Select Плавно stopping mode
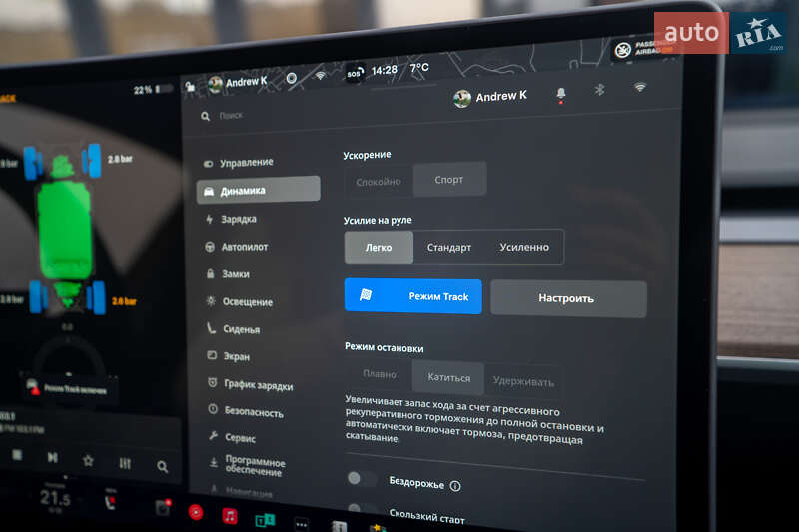Image resolution: width=799 pixels, height=532 pixels. point(380,374)
